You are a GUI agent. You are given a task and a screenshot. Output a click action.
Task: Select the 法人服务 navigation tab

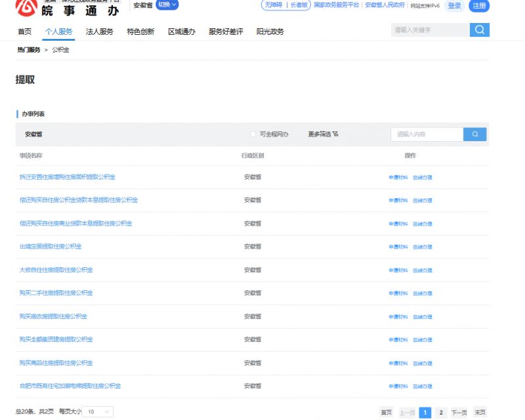(100, 31)
